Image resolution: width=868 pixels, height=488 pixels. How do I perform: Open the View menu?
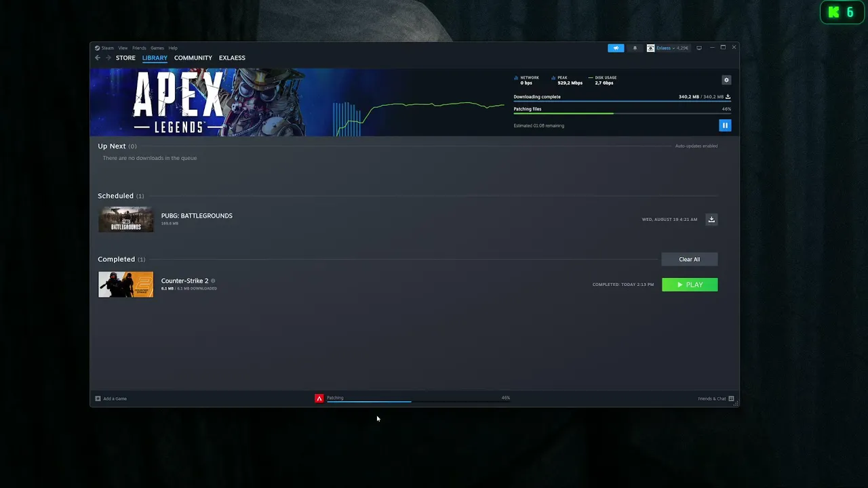pos(123,48)
